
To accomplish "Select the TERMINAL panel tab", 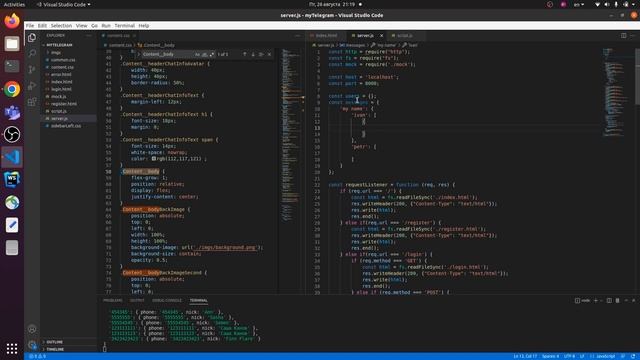I will 198,300.
